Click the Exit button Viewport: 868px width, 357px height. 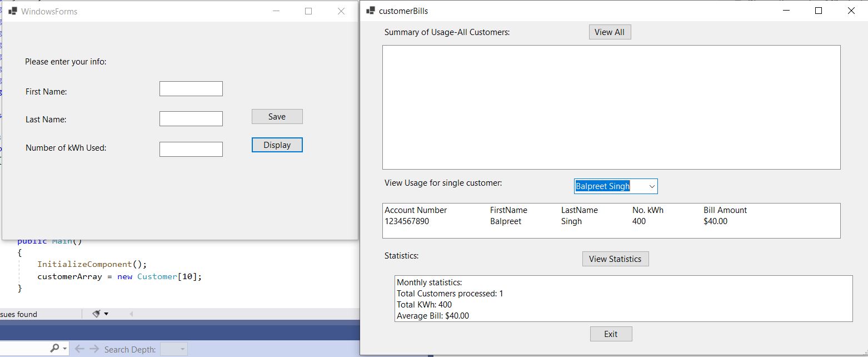tap(611, 334)
